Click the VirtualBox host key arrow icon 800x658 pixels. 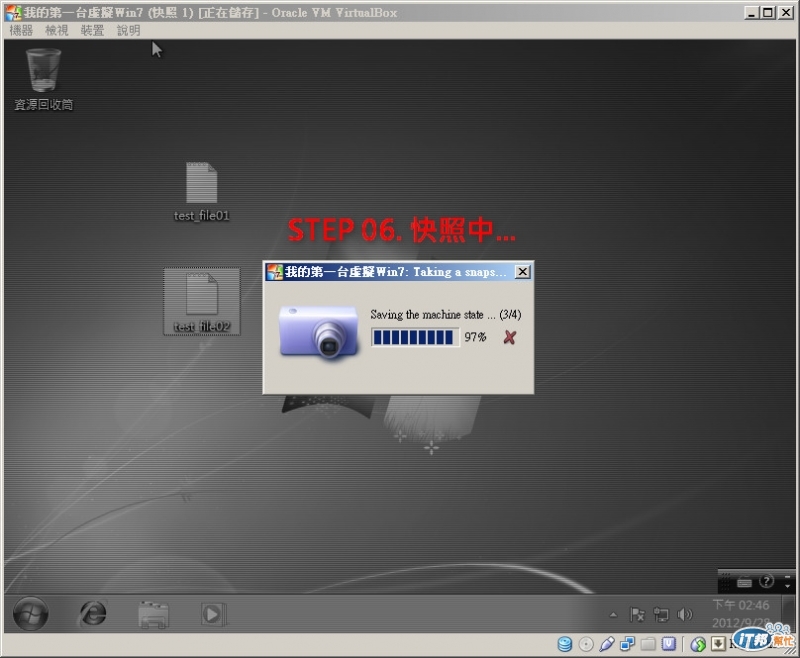(x=718, y=644)
